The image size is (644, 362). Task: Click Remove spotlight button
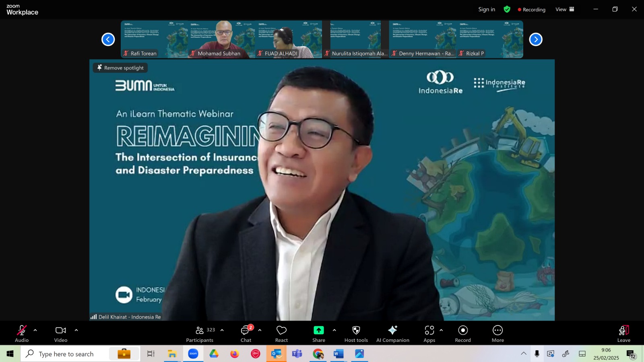[120, 68]
